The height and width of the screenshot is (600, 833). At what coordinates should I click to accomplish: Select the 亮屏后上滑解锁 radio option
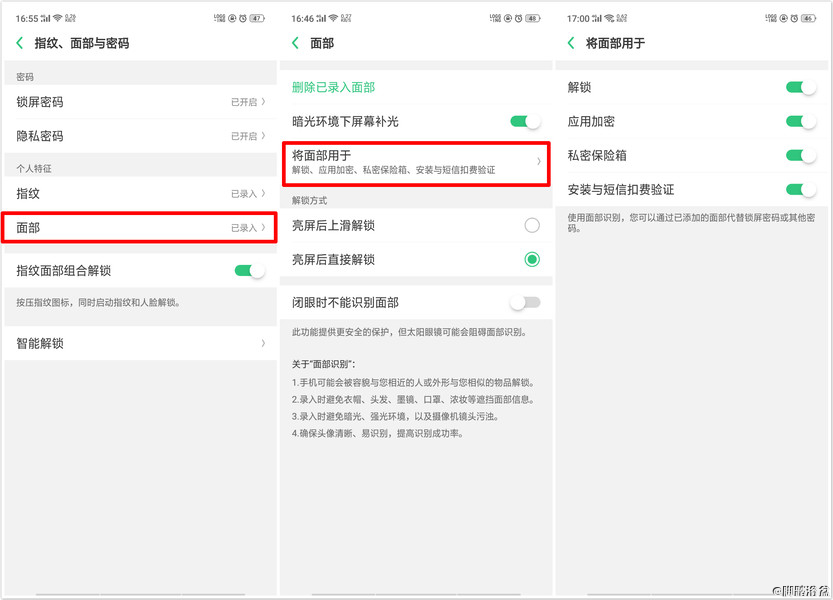pyautogui.click(x=531, y=225)
